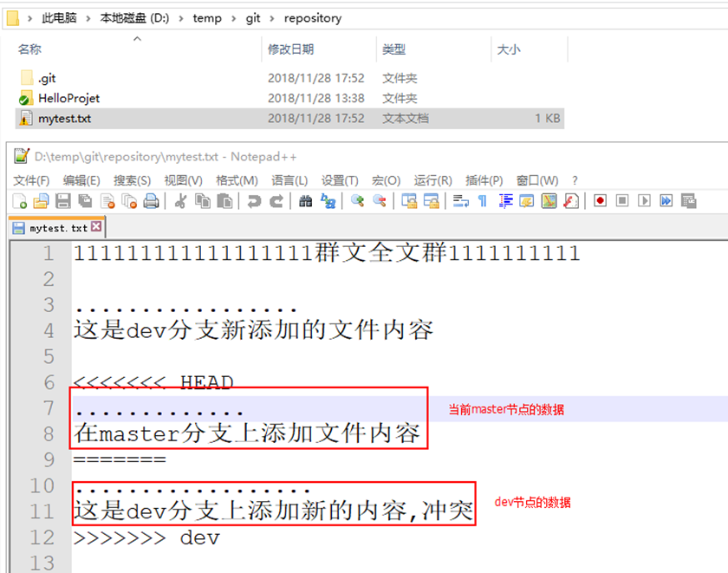This screenshot has height=573, width=728.
Task: Click the Playback macro icon
Action: [645, 200]
